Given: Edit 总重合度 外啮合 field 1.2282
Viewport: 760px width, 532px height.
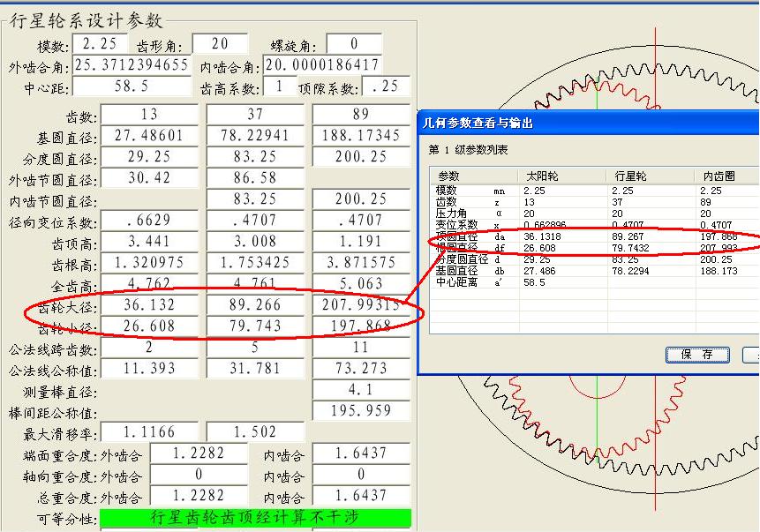Looking at the screenshot, I should tap(199, 496).
